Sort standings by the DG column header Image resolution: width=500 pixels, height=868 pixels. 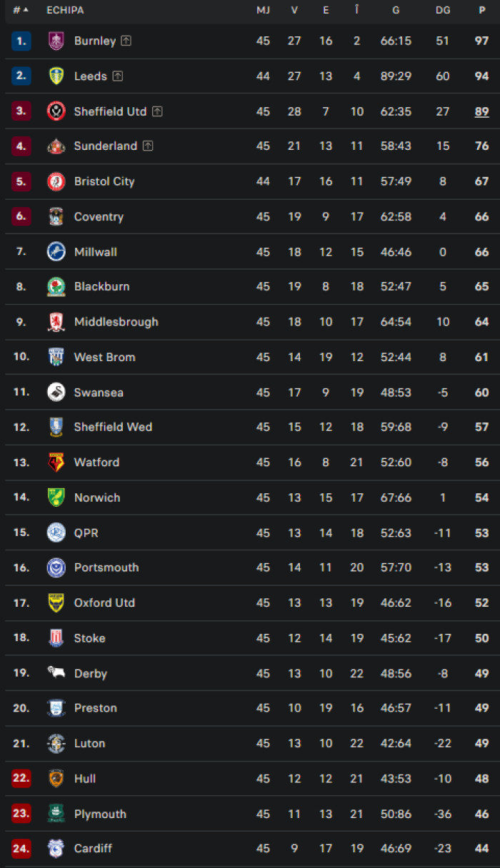pyautogui.click(x=443, y=10)
